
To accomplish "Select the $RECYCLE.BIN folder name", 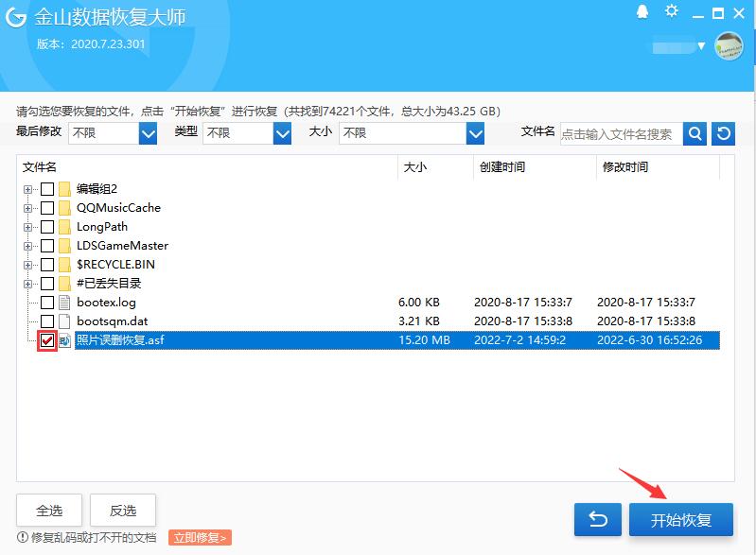I will [x=115, y=265].
